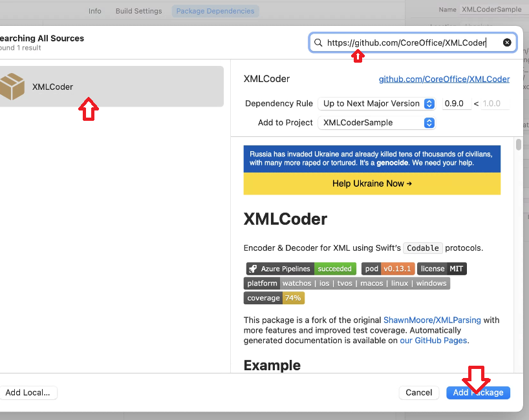Image resolution: width=529 pixels, height=420 pixels.
Task: Click the 1.0.0 maximum version field
Action: tap(495, 103)
